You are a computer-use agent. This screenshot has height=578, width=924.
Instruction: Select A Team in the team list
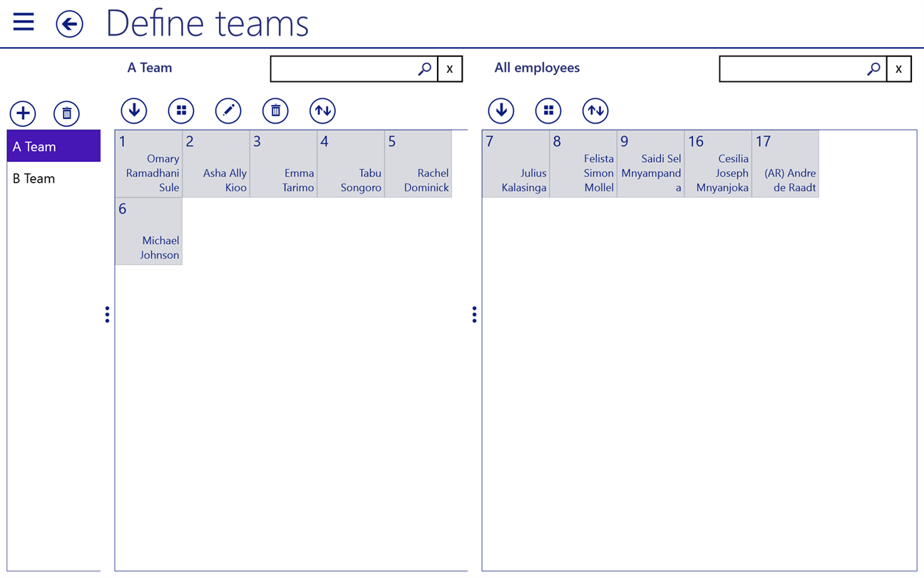coord(53,146)
